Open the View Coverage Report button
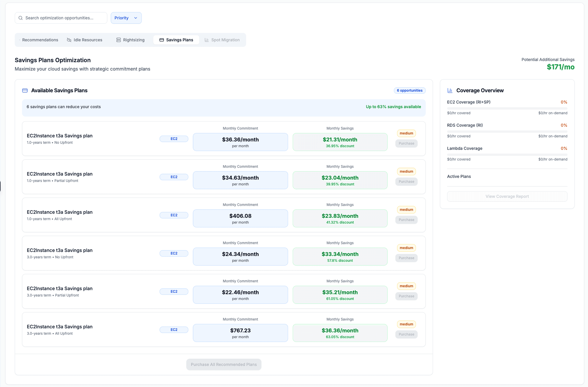588x387 pixels. [x=507, y=196]
